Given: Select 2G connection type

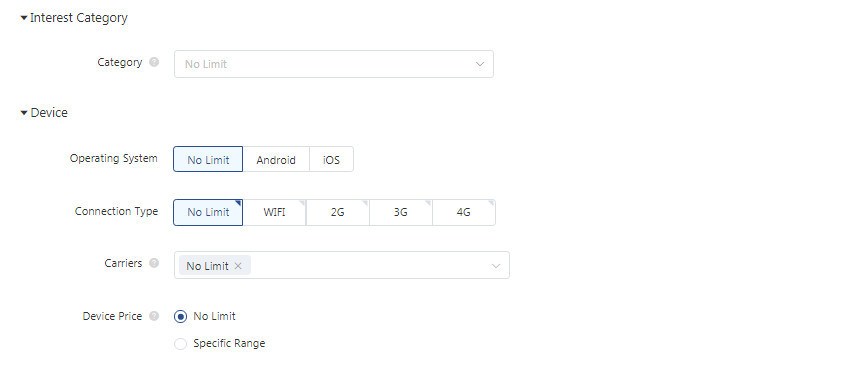Looking at the screenshot, I should click(337, 212).
